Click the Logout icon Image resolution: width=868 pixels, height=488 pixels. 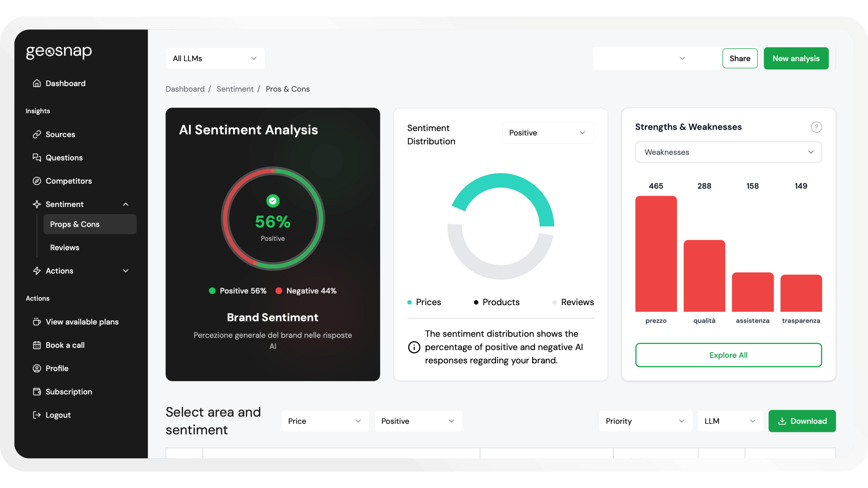[37, 415]
